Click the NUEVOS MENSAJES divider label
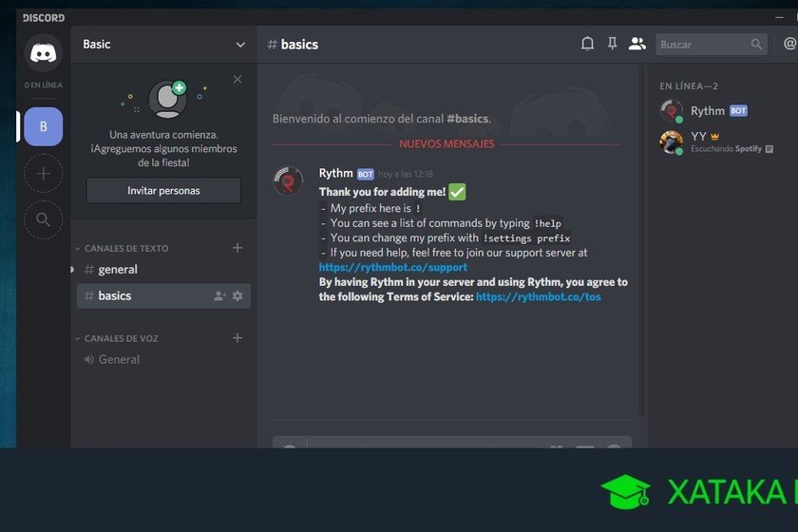The image size is (798, 532). (x=446, y=144)
